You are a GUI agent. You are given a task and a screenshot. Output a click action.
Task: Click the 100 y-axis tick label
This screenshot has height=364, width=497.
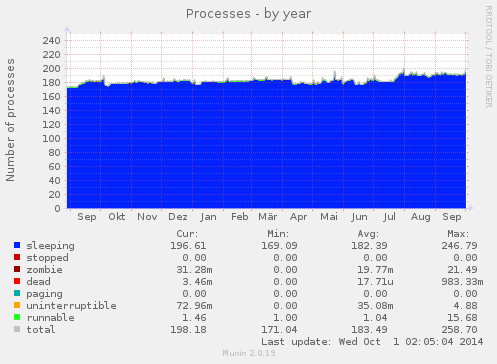51,139
